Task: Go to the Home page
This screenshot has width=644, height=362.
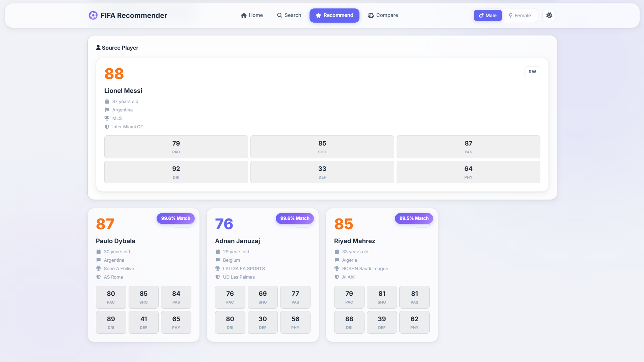Action: [252, 15]
